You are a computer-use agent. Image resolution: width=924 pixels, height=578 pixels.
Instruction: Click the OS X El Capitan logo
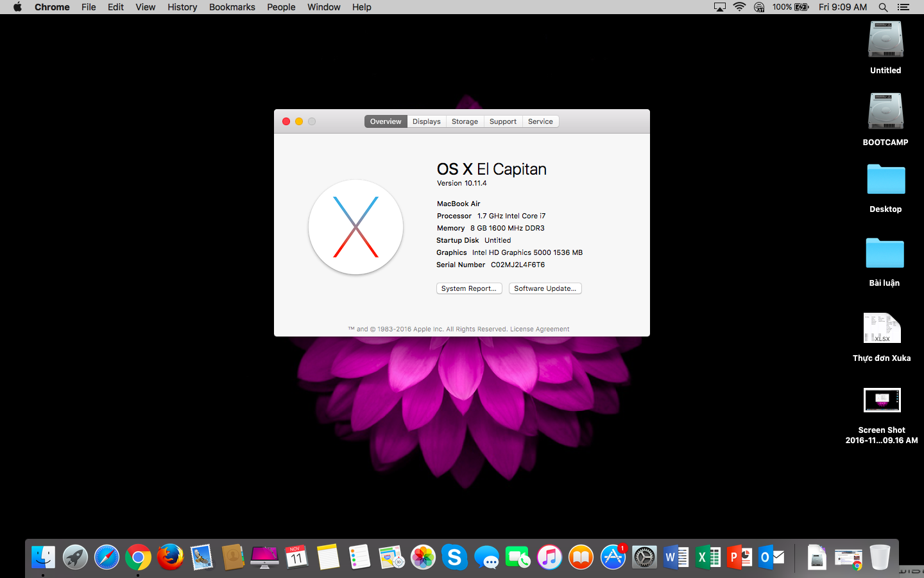[x=355, y=227]
